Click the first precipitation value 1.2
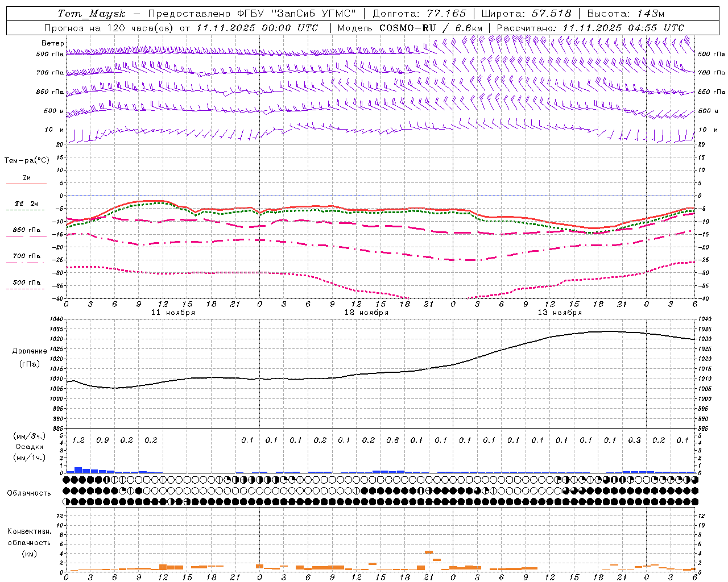 (x=78, y=440)
